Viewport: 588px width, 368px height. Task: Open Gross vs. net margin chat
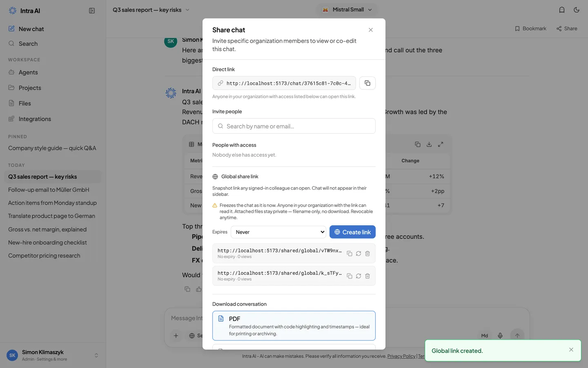(x=52, y=229)
